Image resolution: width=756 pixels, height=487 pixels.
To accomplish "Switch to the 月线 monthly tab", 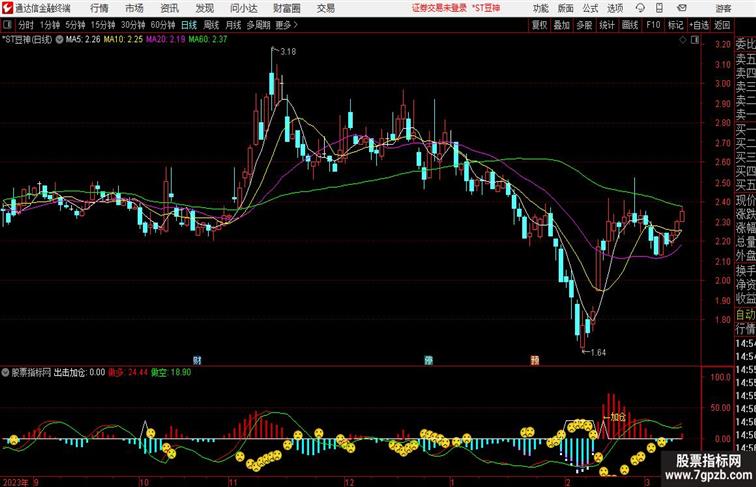I will tap(233, 25).
